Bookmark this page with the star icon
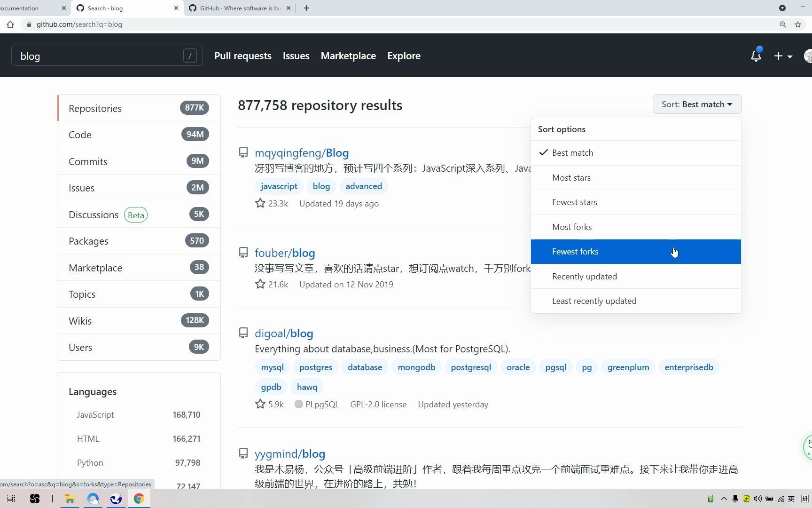The width and height of the screenshot is (812, 508). tap(798, 24)
